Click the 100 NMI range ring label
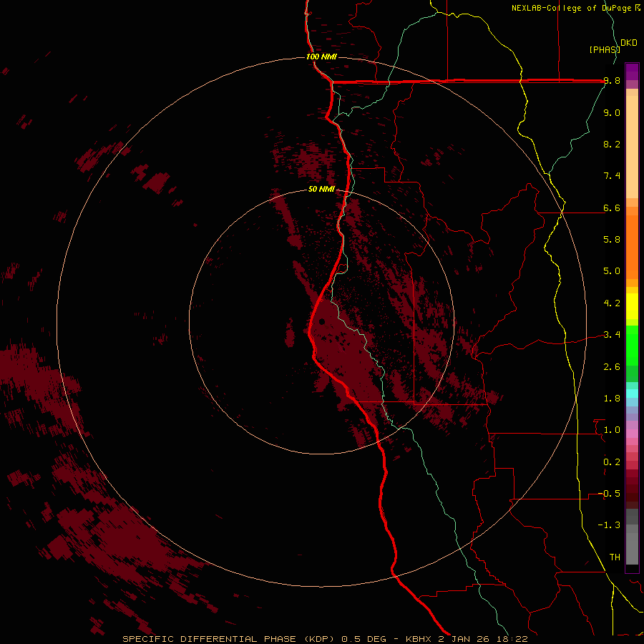The width and height of the screenshot is (644, 644). pyautogui.click(x=321, y=57)
